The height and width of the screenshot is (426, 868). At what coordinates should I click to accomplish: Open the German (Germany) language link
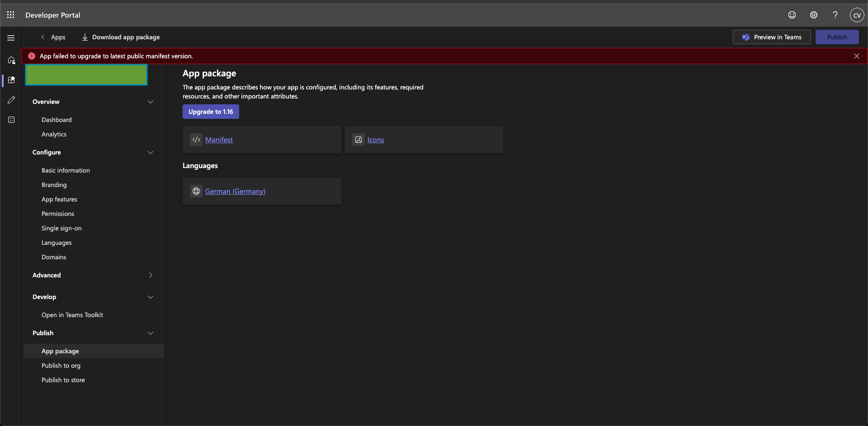click(x=235, y=191)
